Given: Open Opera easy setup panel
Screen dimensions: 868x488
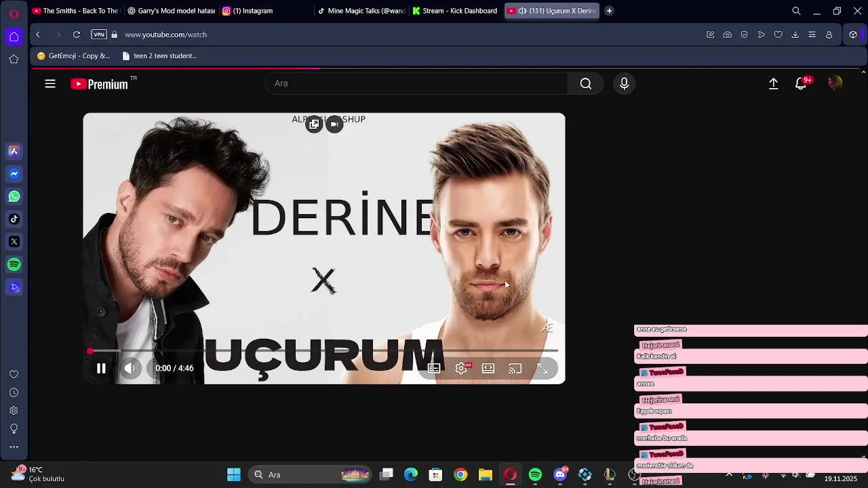Looking at the screenshot, I should pyautogui.click(x=812, y=35).
